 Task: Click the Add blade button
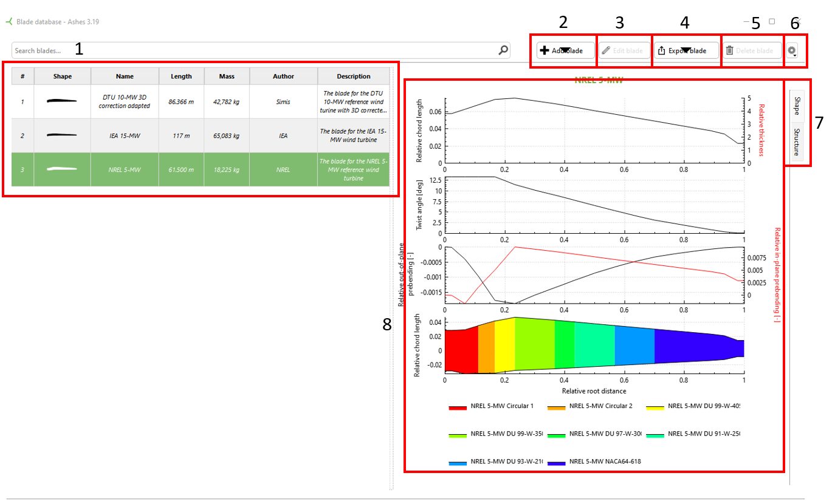(565, 51)
